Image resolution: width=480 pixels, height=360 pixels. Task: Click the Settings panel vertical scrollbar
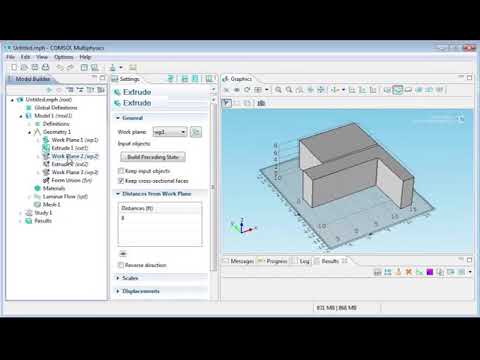[x=213, y=187]
